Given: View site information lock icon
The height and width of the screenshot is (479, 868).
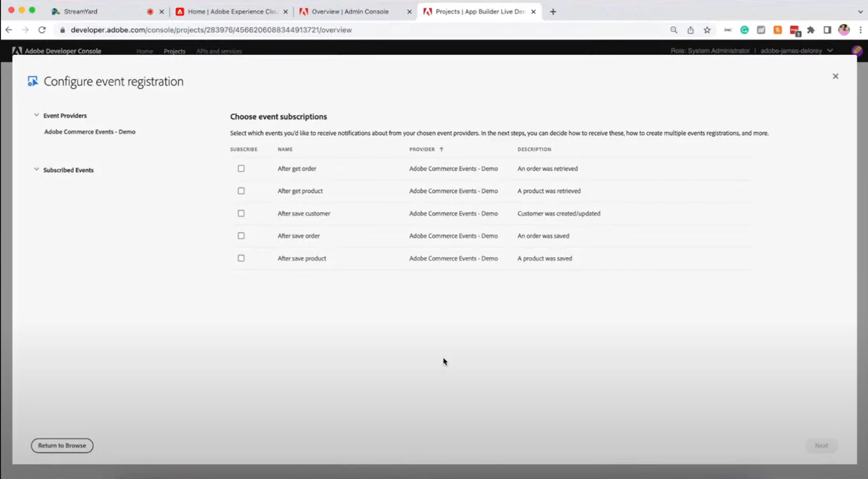Looking at the screenshot, I should point(62,30).
